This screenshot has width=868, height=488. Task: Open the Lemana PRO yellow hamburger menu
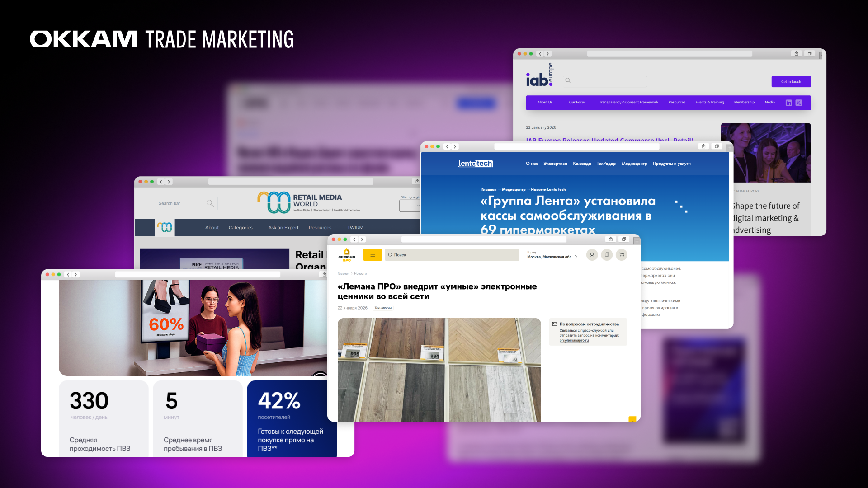(x=373, y=255)
